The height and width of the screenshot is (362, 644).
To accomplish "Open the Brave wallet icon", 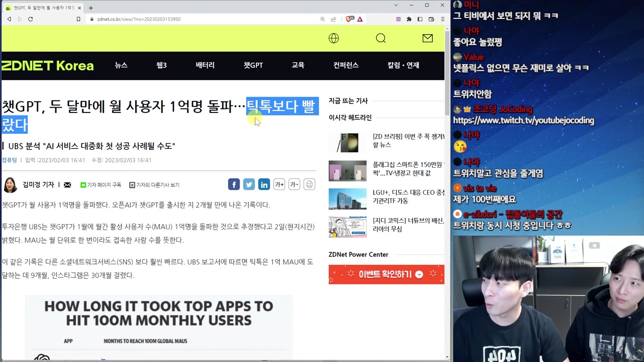I will pyautogui.click(x=431, y=19).
